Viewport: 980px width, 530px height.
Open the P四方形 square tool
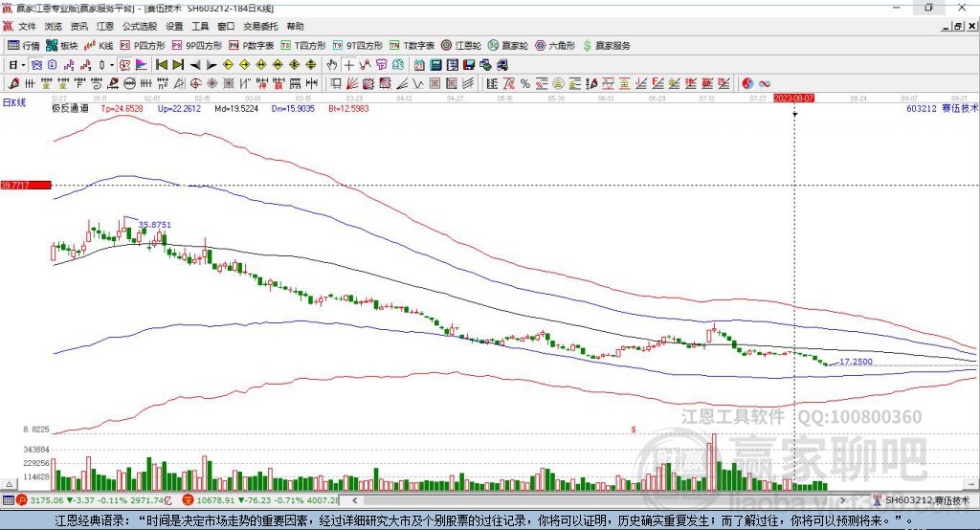pyautogui.click(x=143, y=45)
